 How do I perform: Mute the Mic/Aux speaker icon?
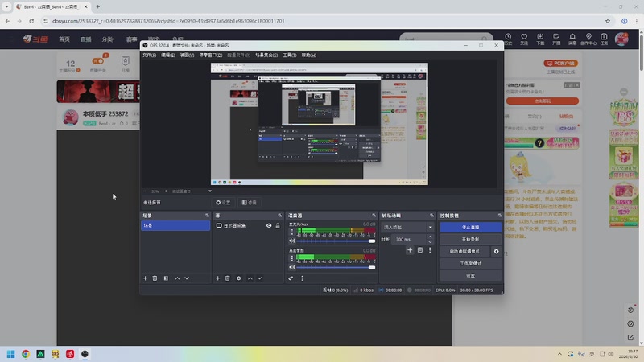(291, 241)
